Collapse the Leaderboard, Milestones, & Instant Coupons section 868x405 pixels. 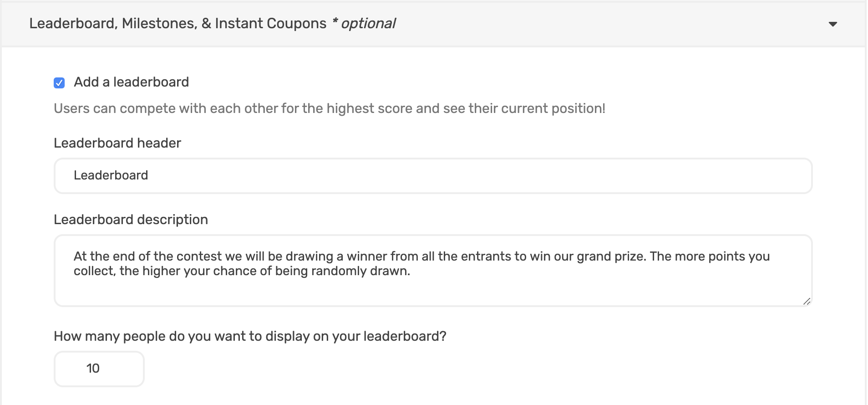tap(833, 24)
